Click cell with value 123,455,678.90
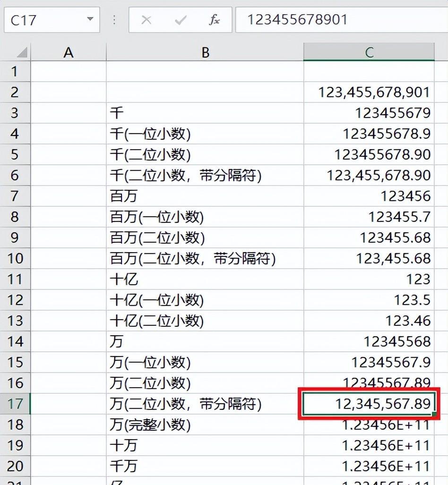This screenshot has width=448, height=485. click(369, 175)
